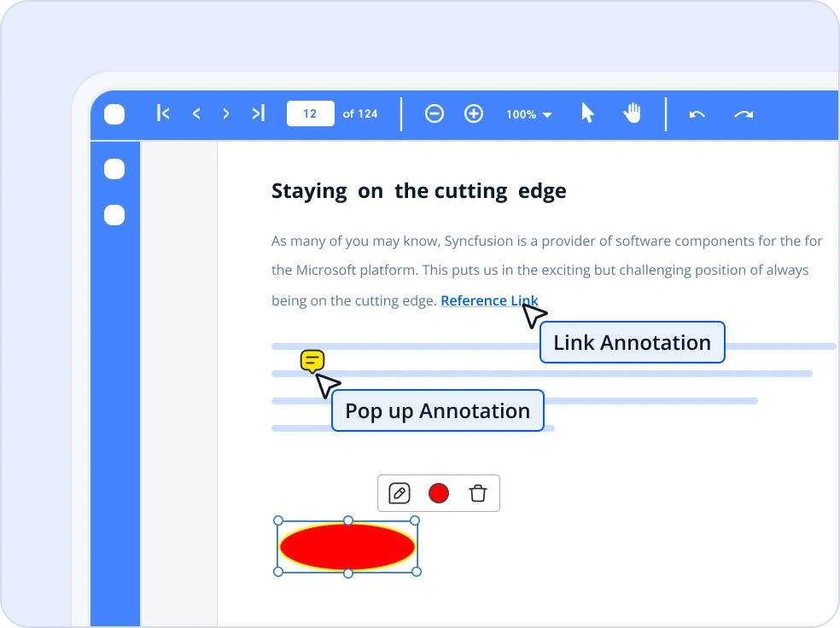Click the Reference Link hyperlink

coord(489,300)
